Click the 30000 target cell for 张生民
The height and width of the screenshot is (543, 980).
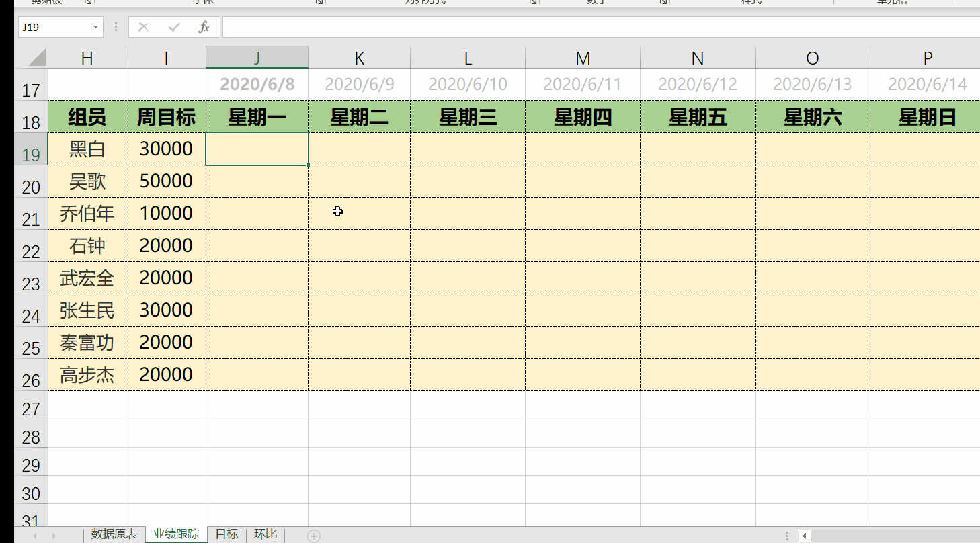coord(166,310)
